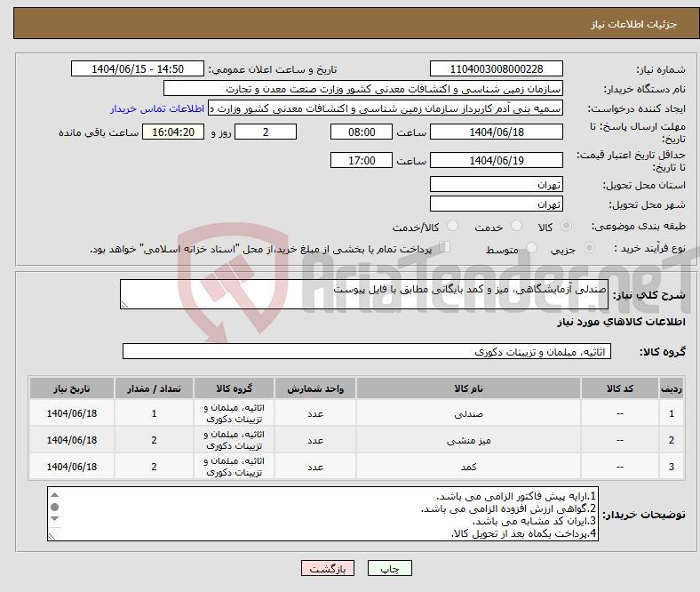
Task: Click resize handle of general description textarea
Action: click(124, 304)
